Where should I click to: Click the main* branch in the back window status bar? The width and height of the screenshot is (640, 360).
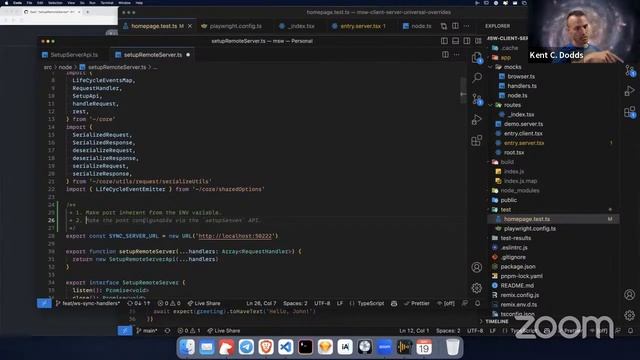tap(147, 331)
